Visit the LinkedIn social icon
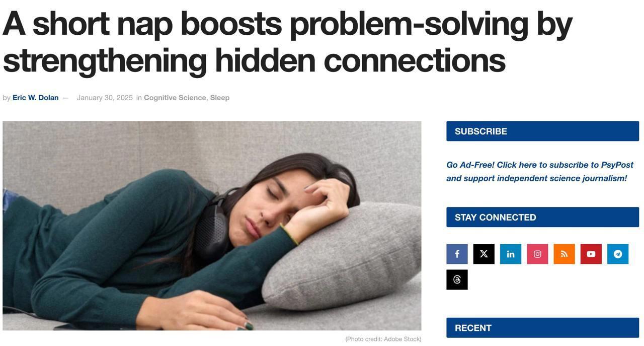The width and height of the screenshot is (644, 346). (x=511, y=254)
